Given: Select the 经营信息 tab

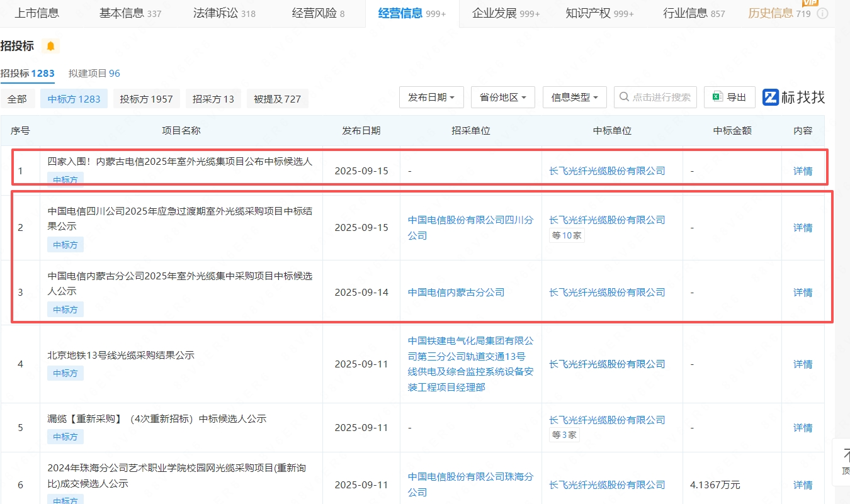Looking at the screenshot, I should click(412, 13).
